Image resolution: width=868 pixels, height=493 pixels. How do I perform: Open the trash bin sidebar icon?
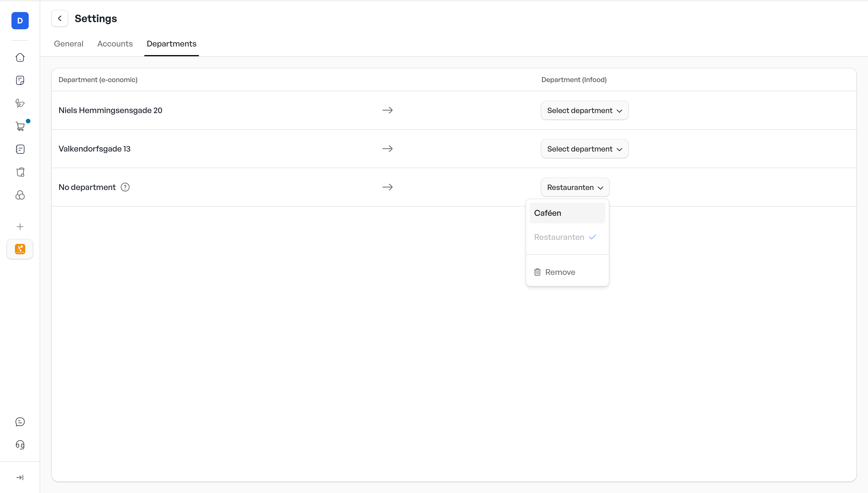20,172
